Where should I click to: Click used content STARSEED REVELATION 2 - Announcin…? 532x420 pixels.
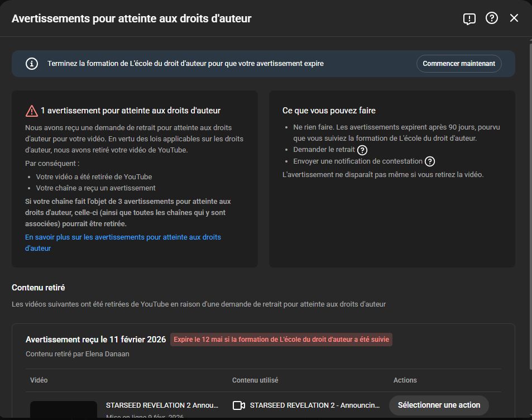(x=315, y=405)
